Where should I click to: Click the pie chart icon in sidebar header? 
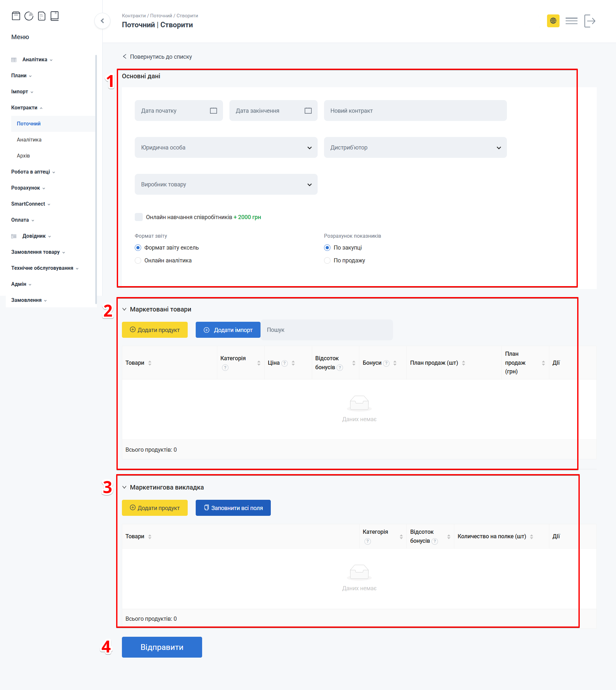click(29, 16)
